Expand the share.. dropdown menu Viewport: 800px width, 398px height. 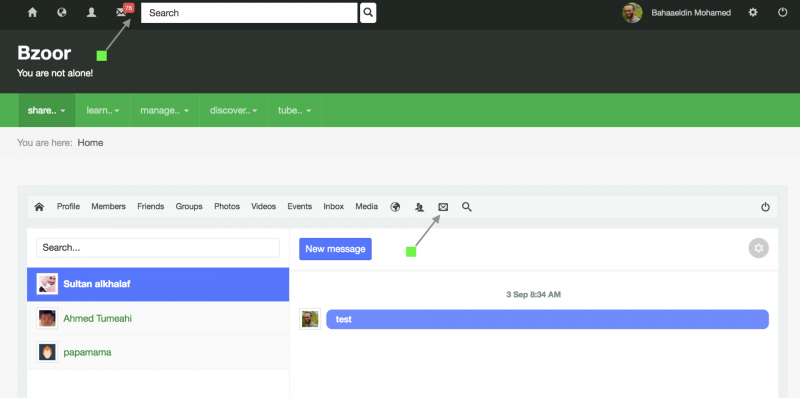(x=46, y=110)
